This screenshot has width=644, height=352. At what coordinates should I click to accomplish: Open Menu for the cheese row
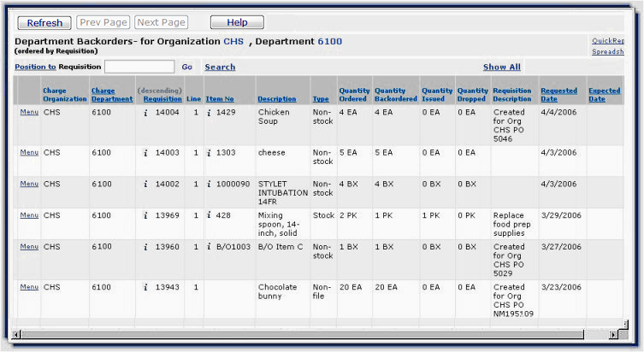coord(29,153)
